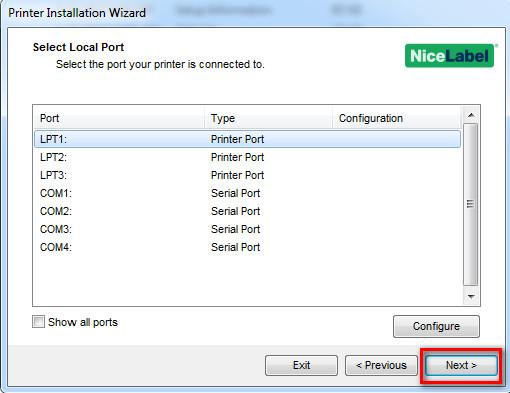Choose the COM3: serial port
The width and height of the screenshot is (510, 393).
pyautogui.click(x=247, y=229)
